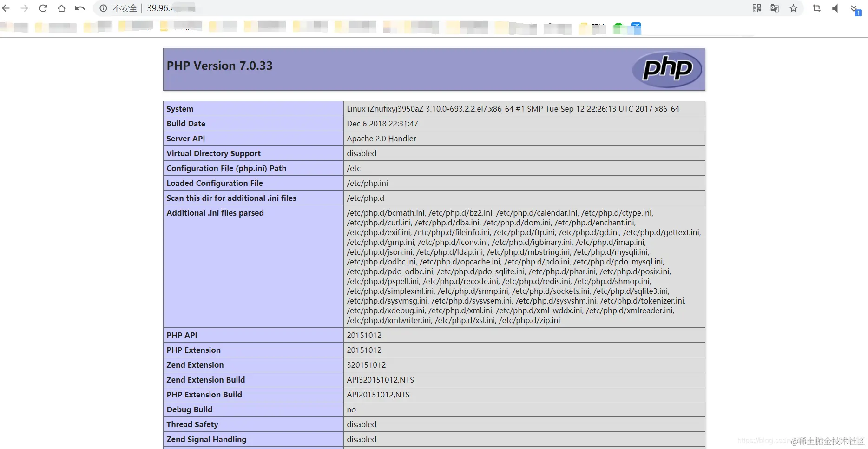
Task: Go forward with the forward arrow
Action: click(24, 8)
